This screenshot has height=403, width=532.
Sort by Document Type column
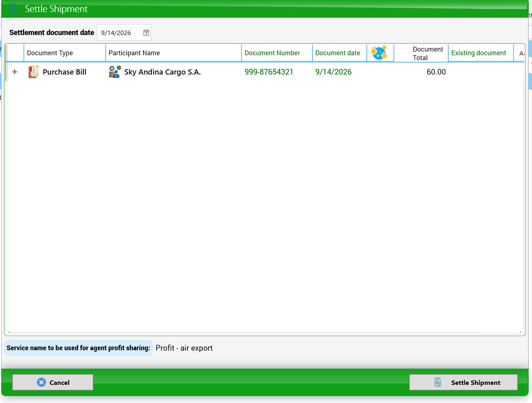(65, 53)
